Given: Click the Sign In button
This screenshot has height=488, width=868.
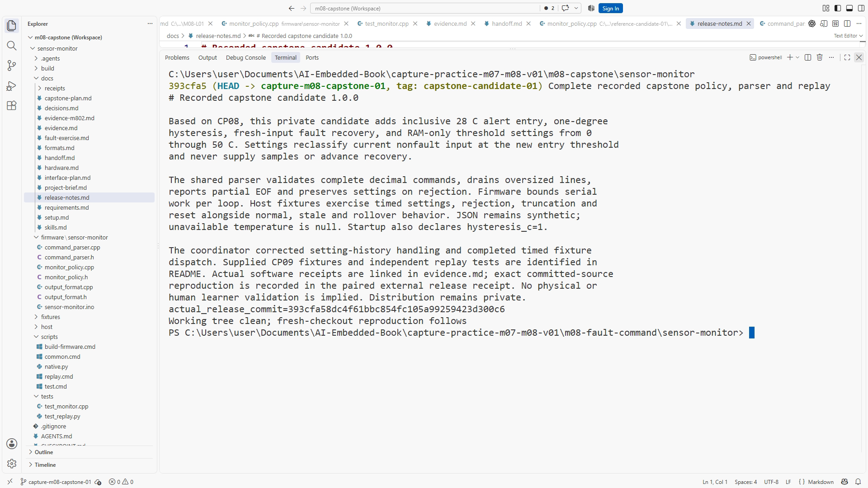Looking at the screenshot, I should 610,8.
